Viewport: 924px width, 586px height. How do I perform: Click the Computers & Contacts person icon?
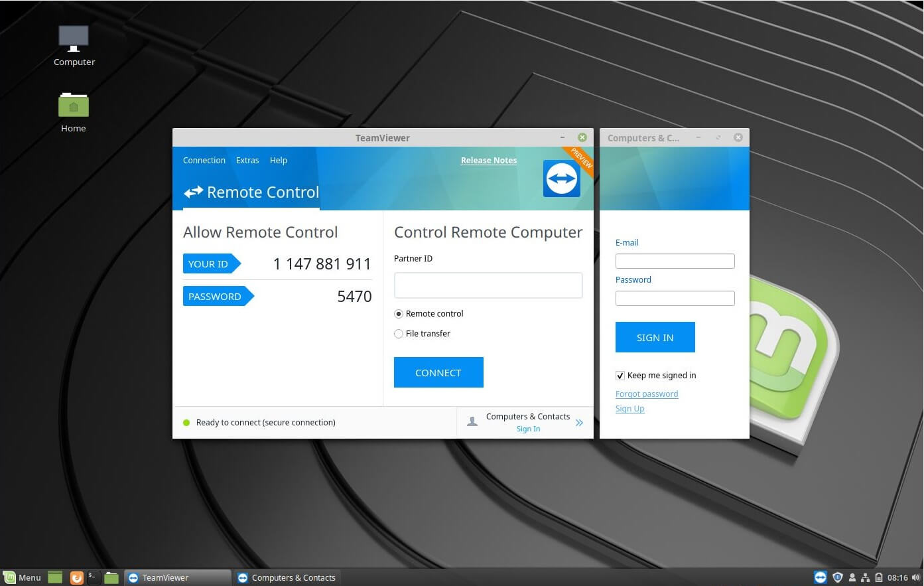[472, 421]
